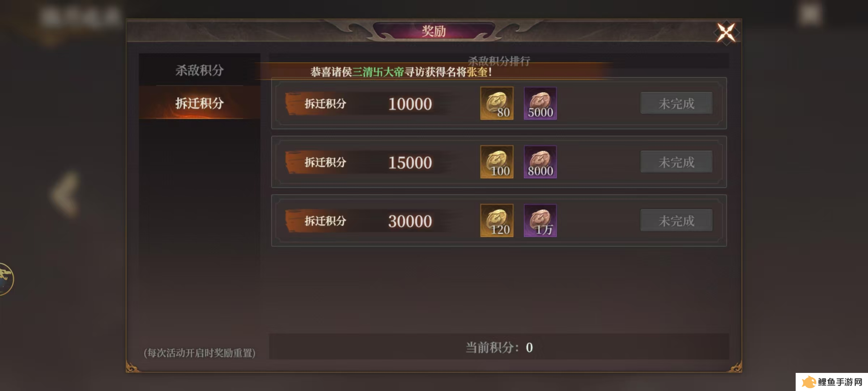Switch to the 杀敌积分 tab
The width and height of the screenshot is (868, 391).
(x=200, y=70)
